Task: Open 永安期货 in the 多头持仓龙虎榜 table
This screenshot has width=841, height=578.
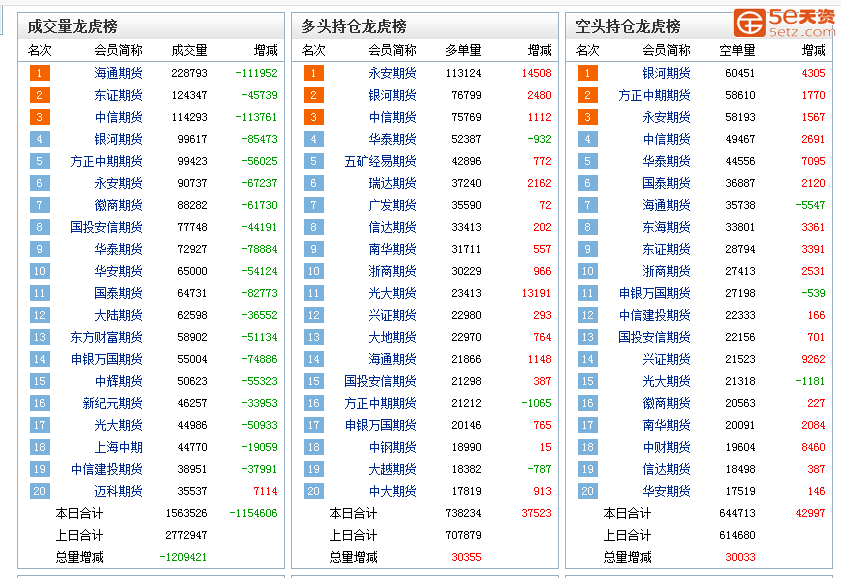Action: [392, 73]
